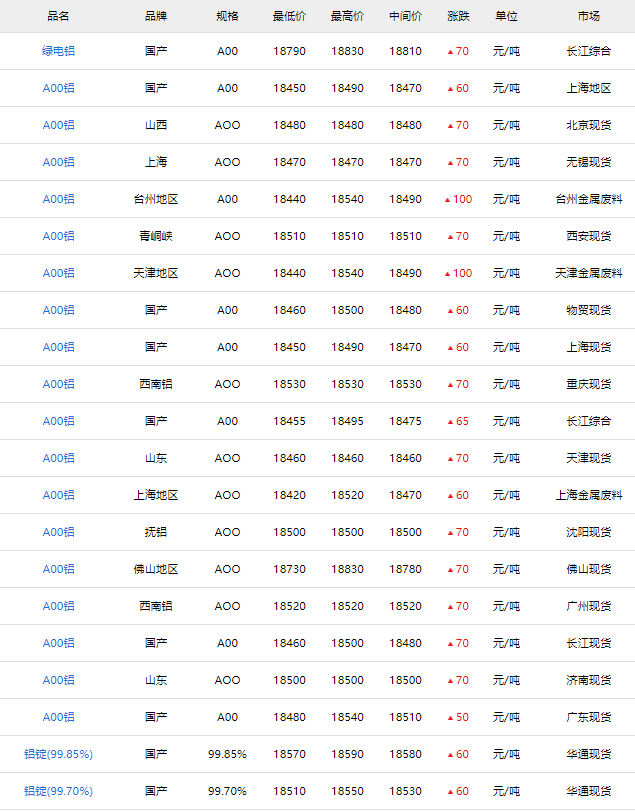Click the 市场 column header
635x812 pixels.
click(x=588, y=16)
